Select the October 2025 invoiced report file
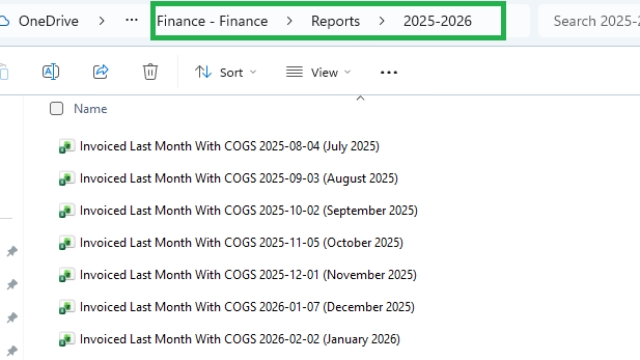Viewport: 640px width, 360px height. click(x=242, y=243)
